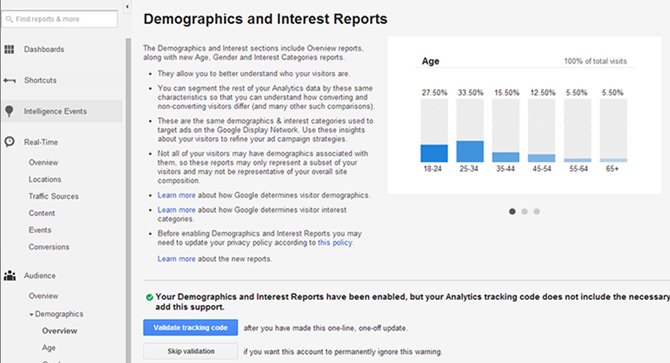
Task: Click the Dashboards grid icon
Action: [9, 49]
